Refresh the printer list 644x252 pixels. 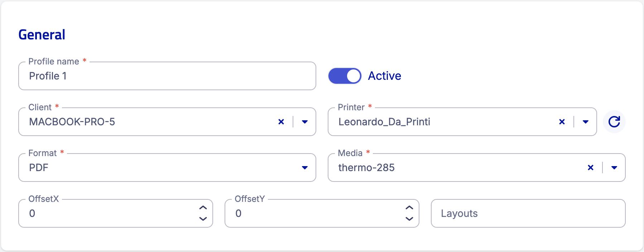point(614,122)
